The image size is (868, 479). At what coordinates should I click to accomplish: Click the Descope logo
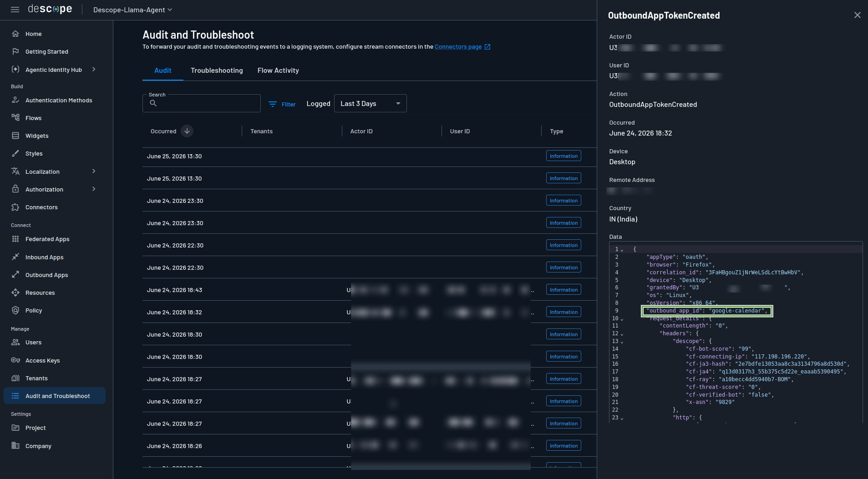pos(50,9)
